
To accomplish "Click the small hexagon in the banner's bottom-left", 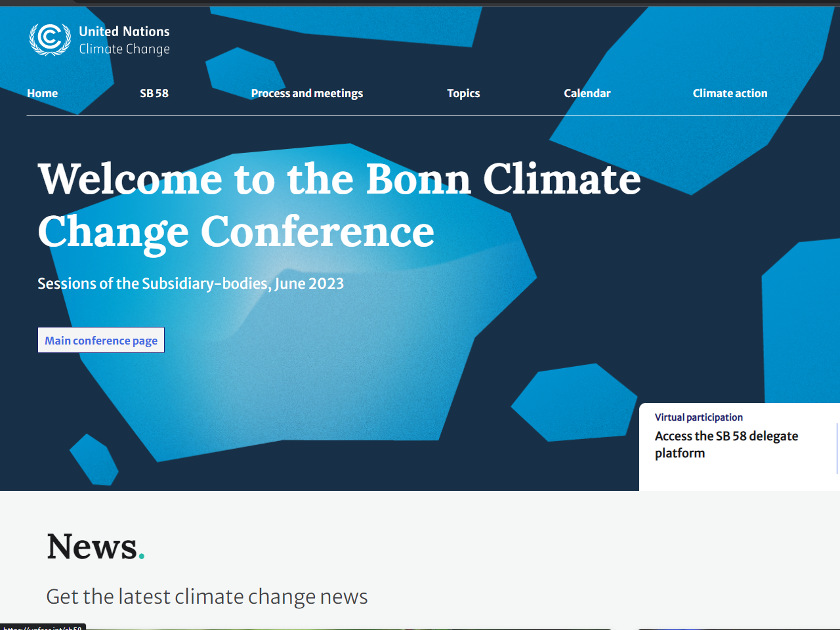I will pos(94,459).
